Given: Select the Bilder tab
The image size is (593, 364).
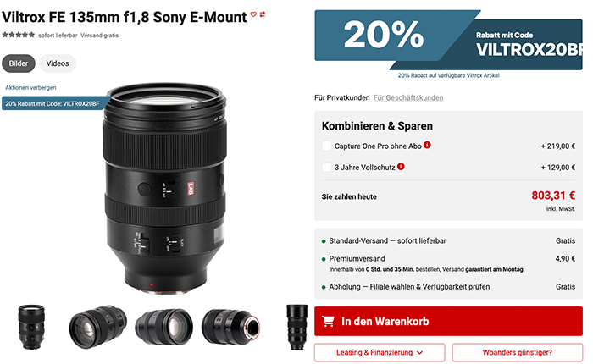Looking at the screenshot, I should click(x=19, y=63).
